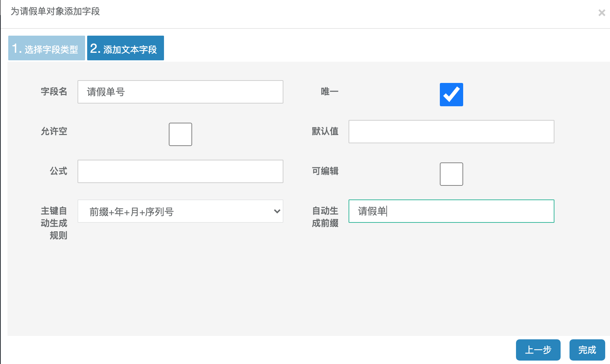Go back using the 上一步 button
Viewport: 610px width, 364px height.
click(x=538, y=350)
